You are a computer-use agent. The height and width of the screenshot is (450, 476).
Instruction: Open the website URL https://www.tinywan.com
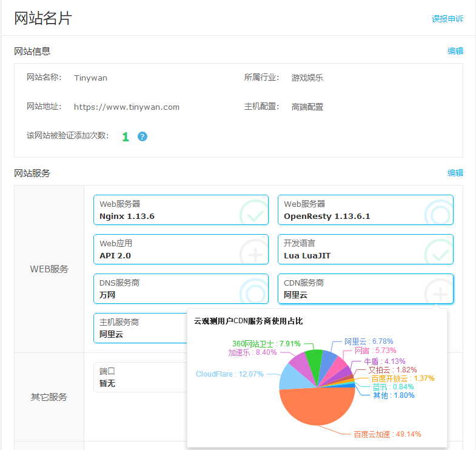point(127,107)
